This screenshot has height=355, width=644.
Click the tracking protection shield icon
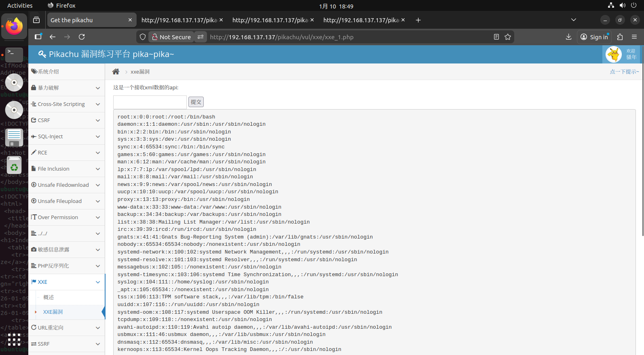142,37
